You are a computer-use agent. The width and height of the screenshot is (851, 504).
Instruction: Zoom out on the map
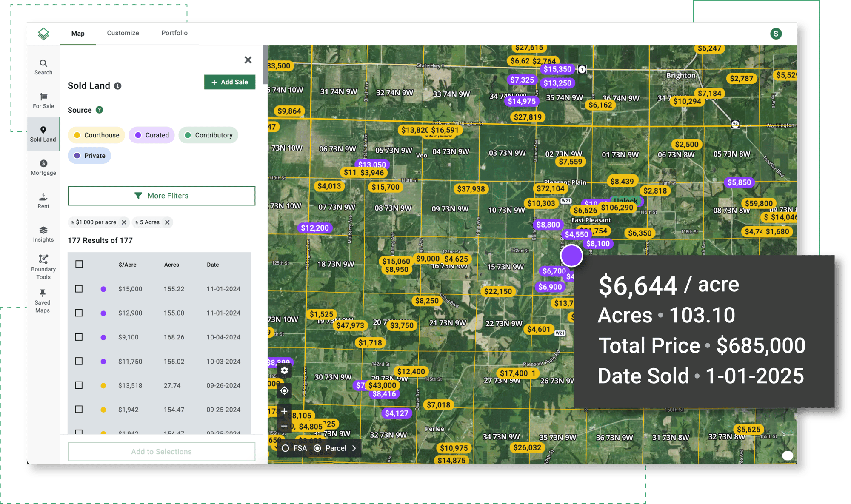[x=284, y=426]
